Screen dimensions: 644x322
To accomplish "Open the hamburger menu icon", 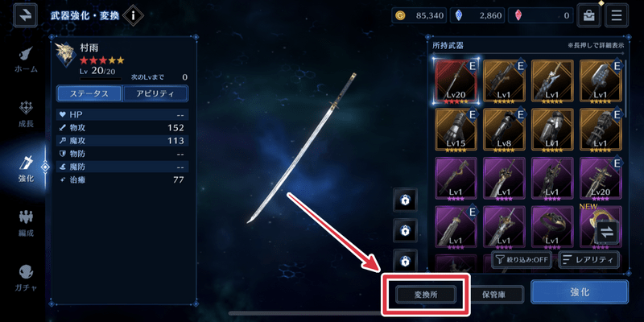I will 617,15.
